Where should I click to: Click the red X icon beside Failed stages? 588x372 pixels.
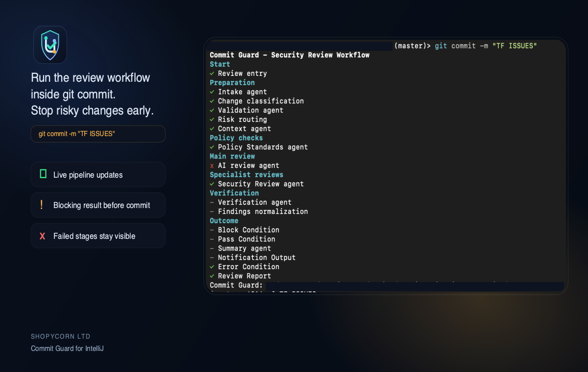(x=42, y=235)
